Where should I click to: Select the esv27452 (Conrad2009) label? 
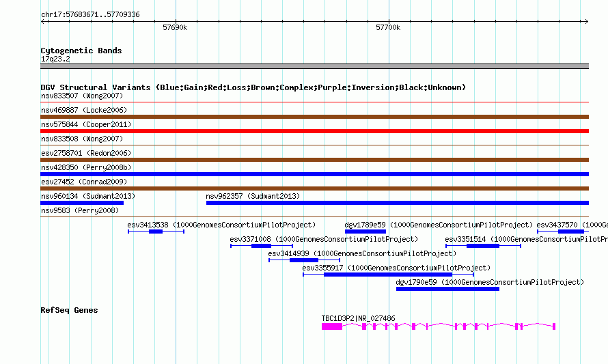click(84, 182)
